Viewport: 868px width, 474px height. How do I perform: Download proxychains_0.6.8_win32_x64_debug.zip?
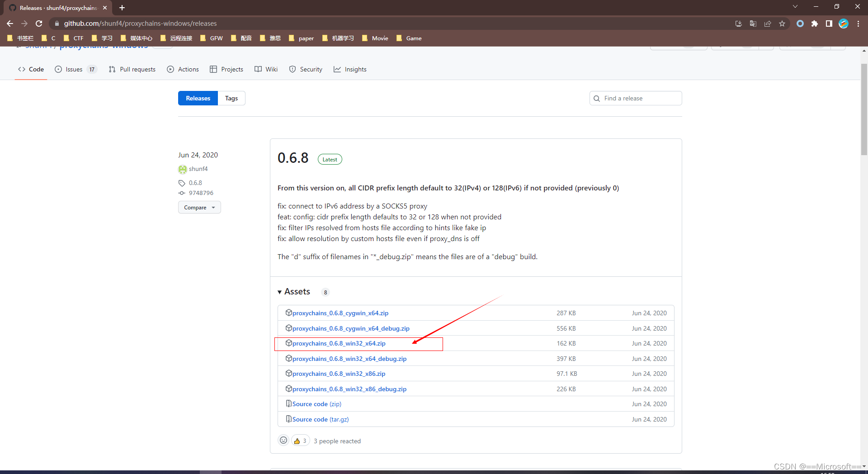tap(349, 359)
